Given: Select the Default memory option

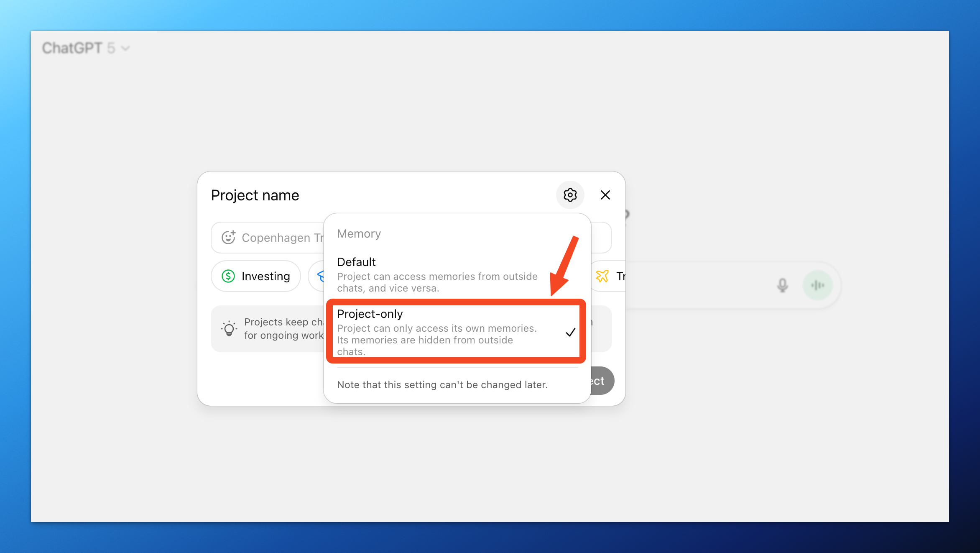Looking at the screenshot, I should pos(457,274).
